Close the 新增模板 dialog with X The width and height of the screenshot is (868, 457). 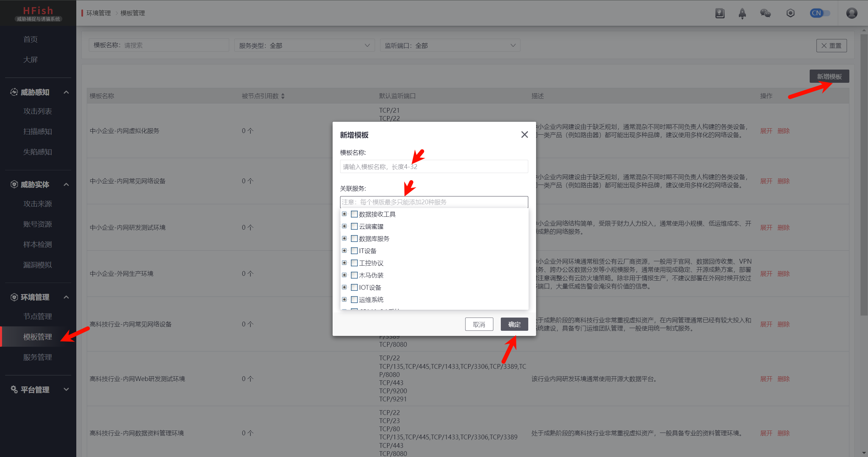pyautogui.click(x=525, y=135)
